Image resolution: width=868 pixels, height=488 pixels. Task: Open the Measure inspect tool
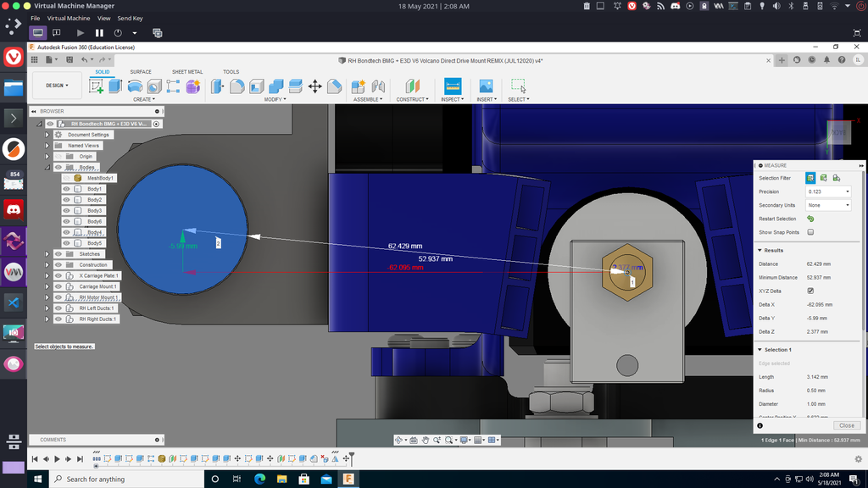(453, 86)
